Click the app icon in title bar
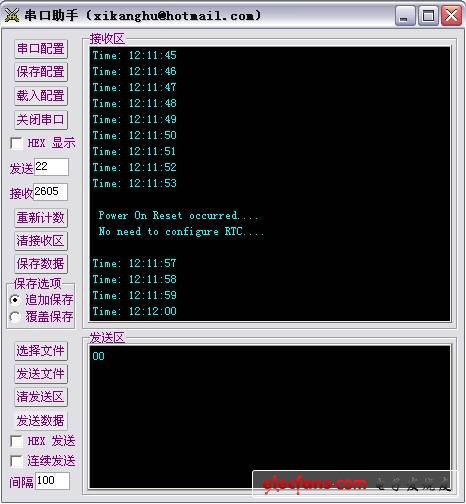This screenshot has height=504, width=466. pyautogui.click(x=11, y=15)
